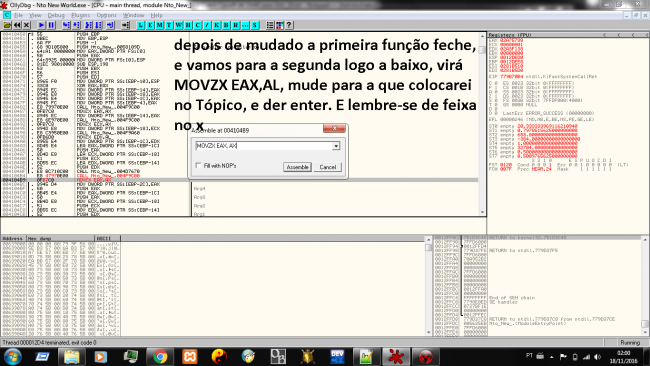Click the Hex dump column header
This screenshot has height=366, width=650.
click(61, 238)
